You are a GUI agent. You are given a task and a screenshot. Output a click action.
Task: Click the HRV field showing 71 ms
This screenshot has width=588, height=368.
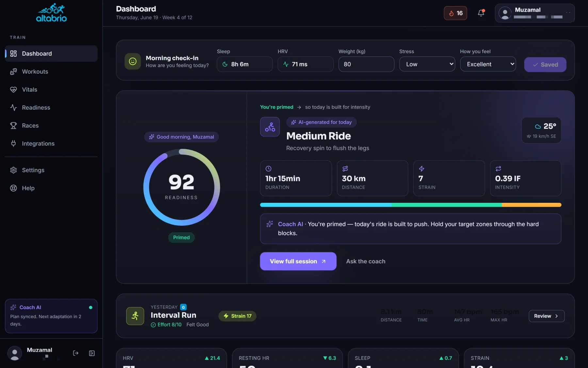(x=305, y=64)
